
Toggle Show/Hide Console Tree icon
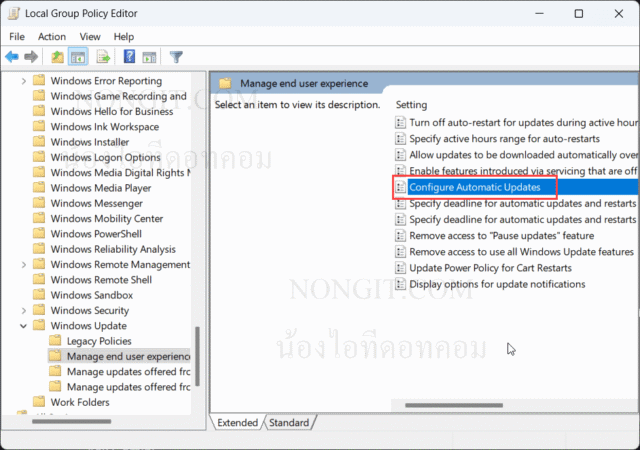[x=78, y=57]
